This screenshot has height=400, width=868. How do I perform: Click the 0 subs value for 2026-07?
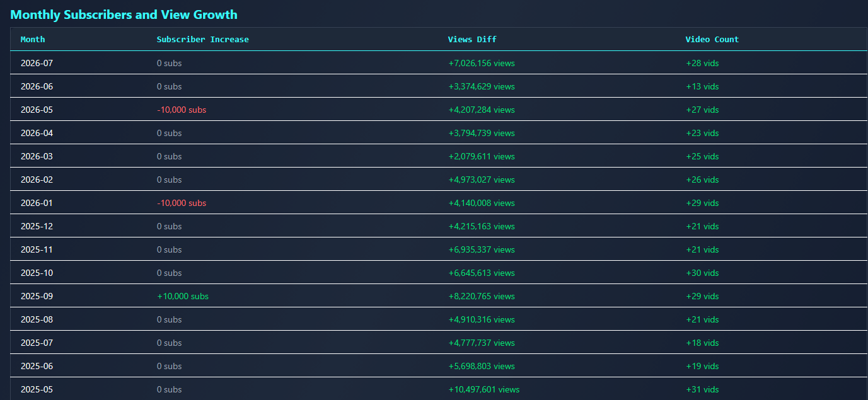tap(169, 63)
